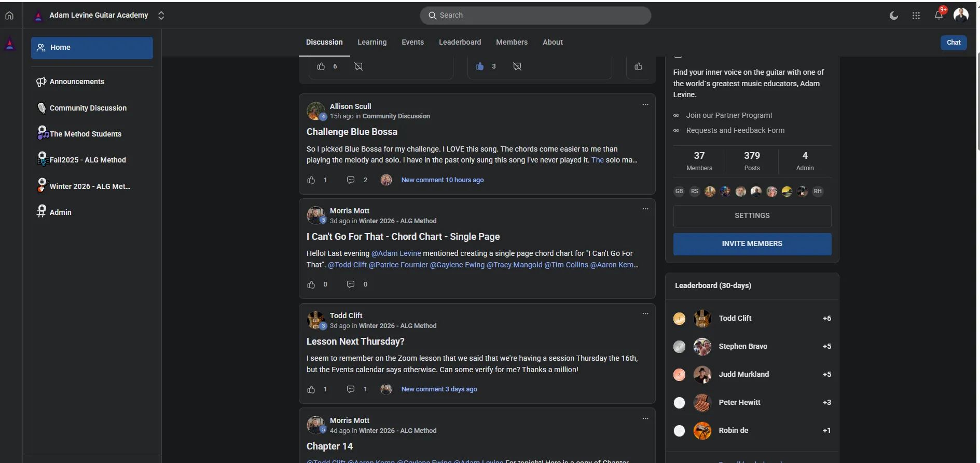Open the notifications bell

point(938,15)
